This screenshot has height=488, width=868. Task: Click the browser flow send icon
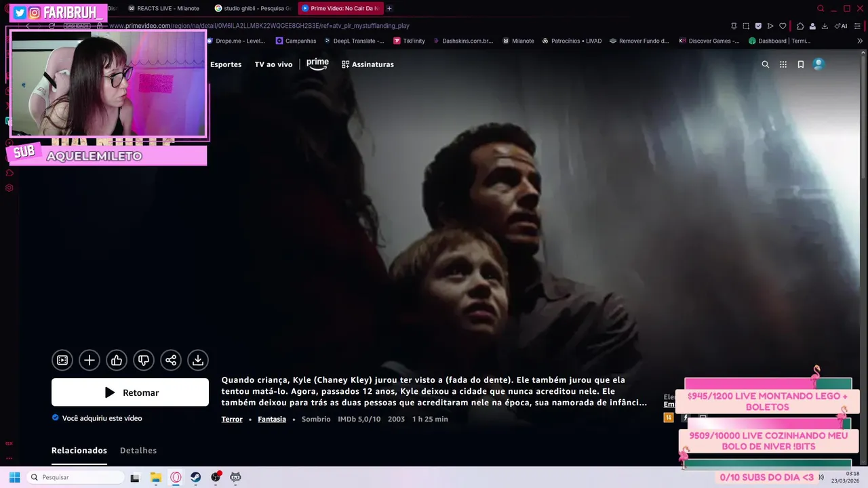770,26
